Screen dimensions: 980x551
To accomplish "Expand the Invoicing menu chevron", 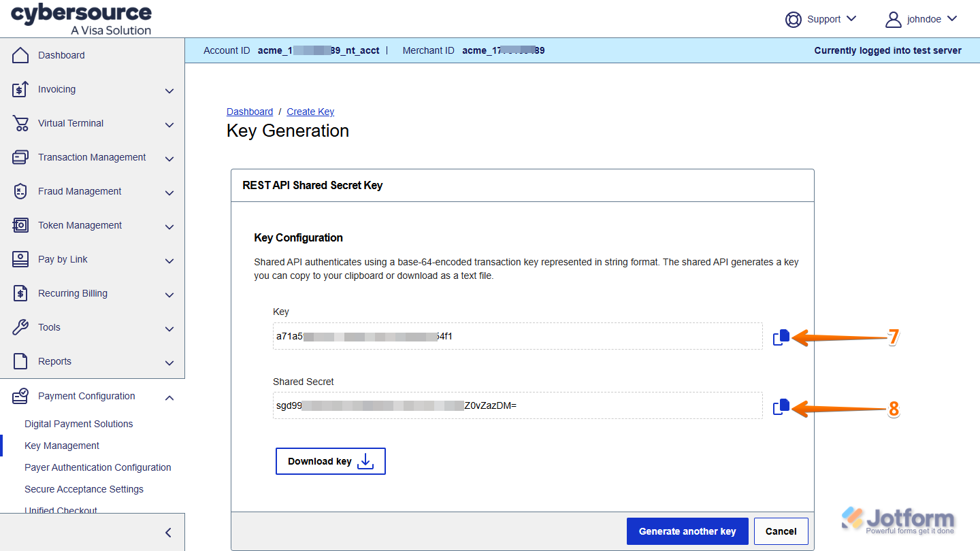I will 169,90.
